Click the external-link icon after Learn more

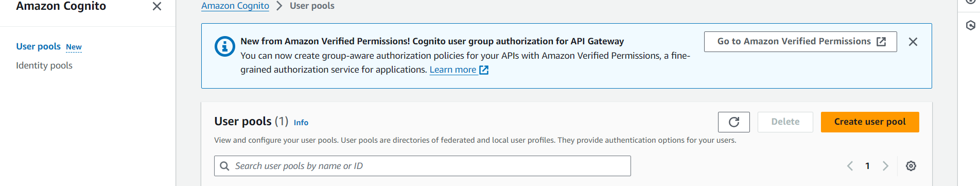coord(484,70)
